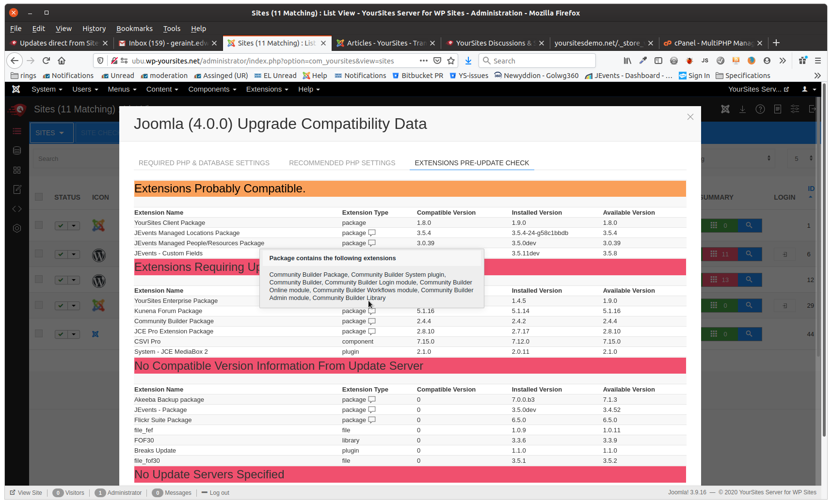Viewport: 832px width, 504px height.
Task: Click Log out in footer
Action: 215,493
